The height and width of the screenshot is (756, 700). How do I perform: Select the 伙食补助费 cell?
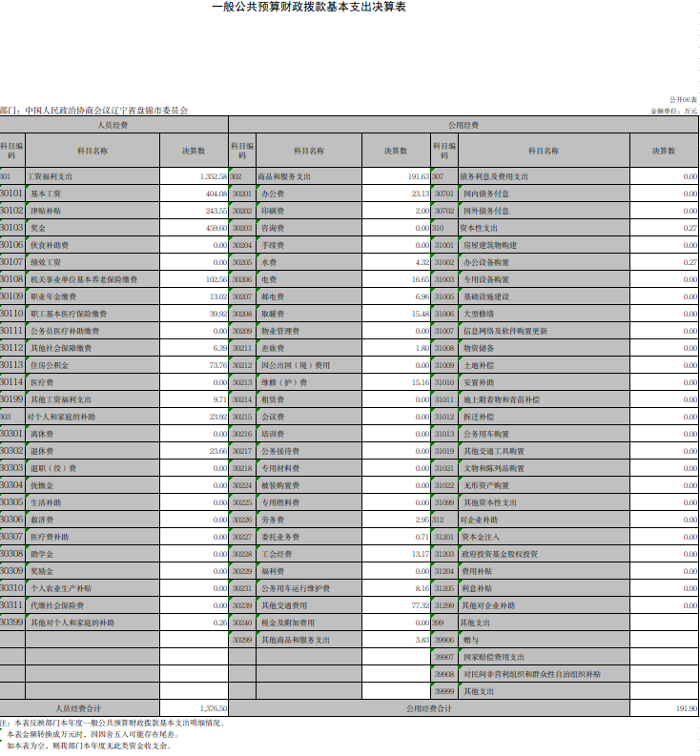point(93,245)
